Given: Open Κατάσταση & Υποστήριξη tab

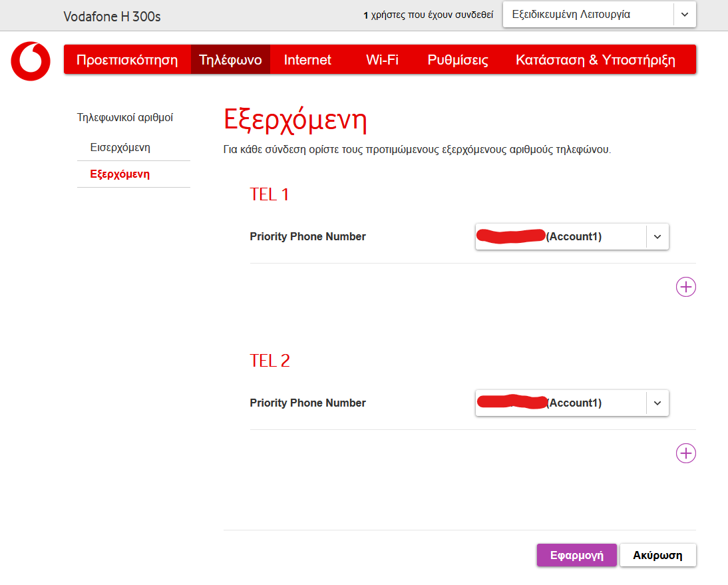Looking at the screenshot, I should [x=595, y=59].
